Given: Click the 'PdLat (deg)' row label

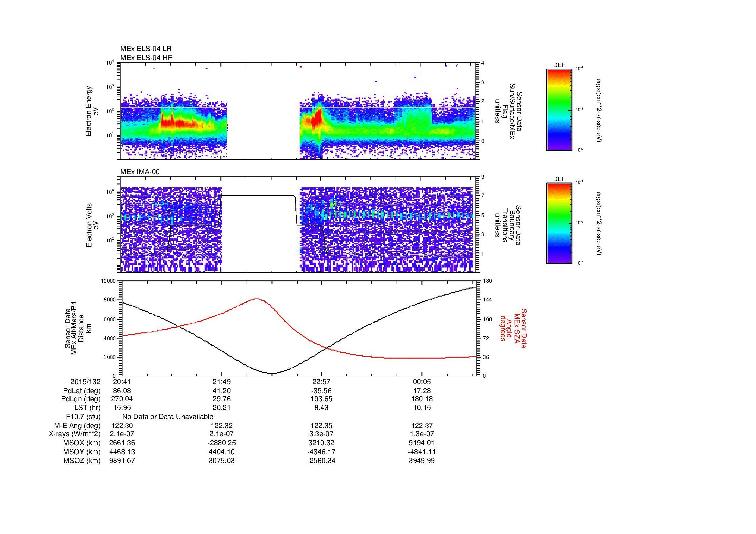Looking at the screenshot, I should (82, 391).
